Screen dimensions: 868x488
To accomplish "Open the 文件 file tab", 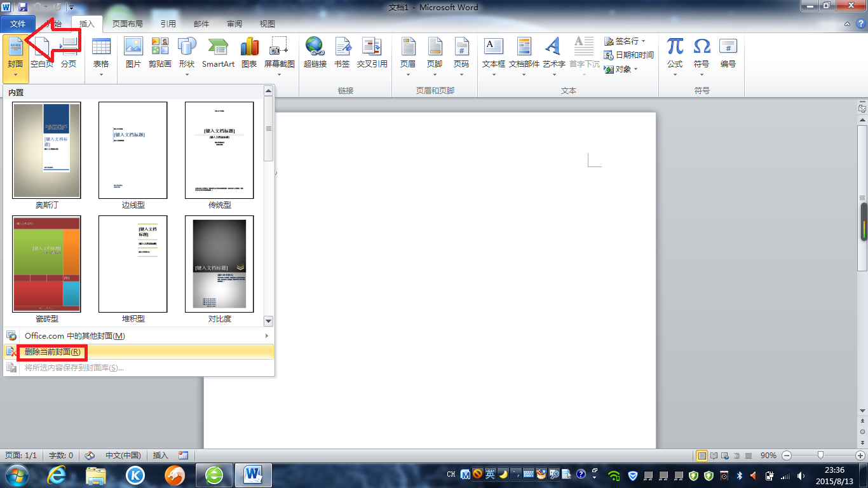I will coord(18,24).
